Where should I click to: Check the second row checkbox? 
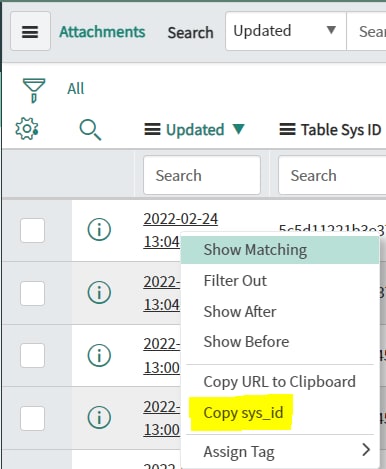point(32,293)
